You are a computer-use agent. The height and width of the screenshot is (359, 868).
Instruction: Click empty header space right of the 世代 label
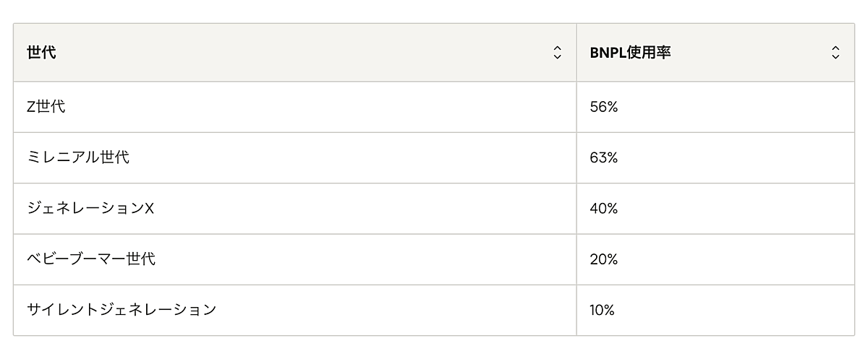(289, 53)
